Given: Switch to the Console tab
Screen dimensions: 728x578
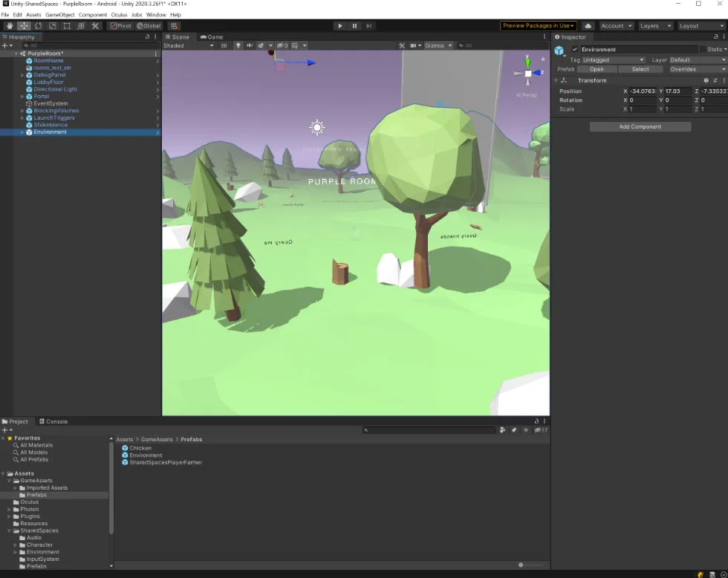Looking at the screenshot, I should click(x=53, y=421).
